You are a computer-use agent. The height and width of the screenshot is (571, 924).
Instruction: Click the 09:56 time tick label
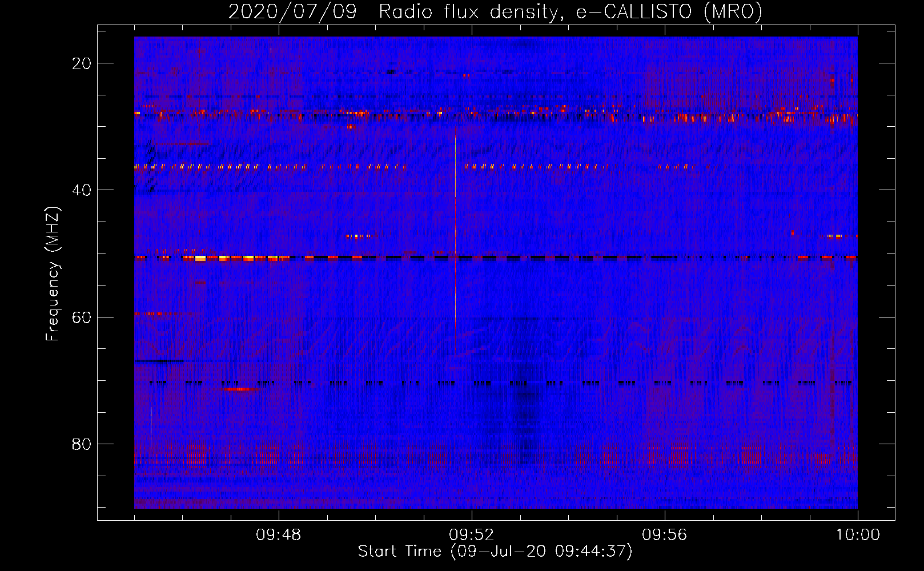click(x=665, y=535)
